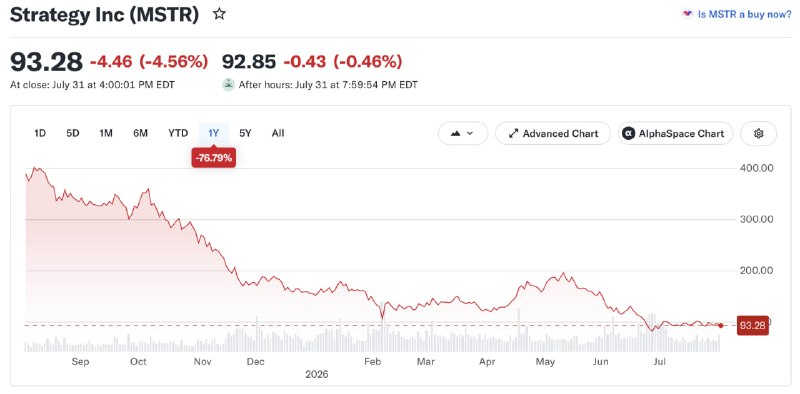Click the -4.46 (-4.56%) change value
This screenshot has width=800, height=394.
(x=149, y=62)
